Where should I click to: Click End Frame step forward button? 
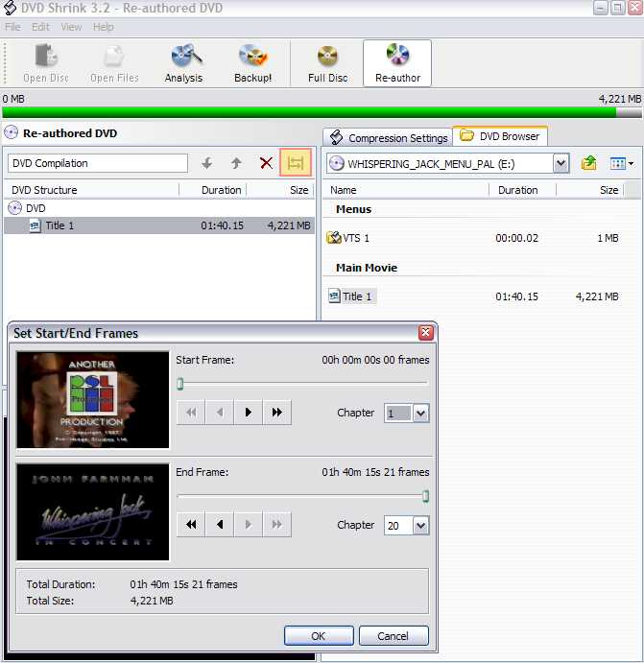(x=249, y=525)
